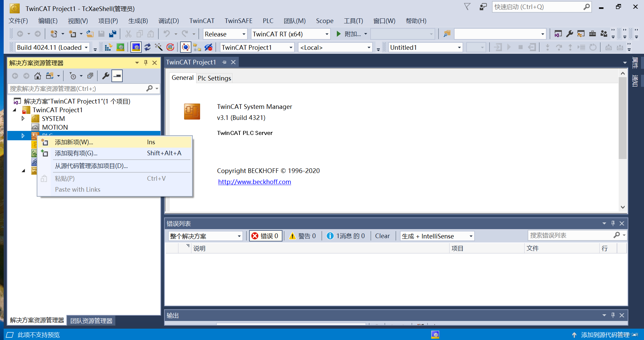The width and height of the screenshot is (644, 340).
Task: Open the Team Explorer people icon
Action: pos(604,34)
